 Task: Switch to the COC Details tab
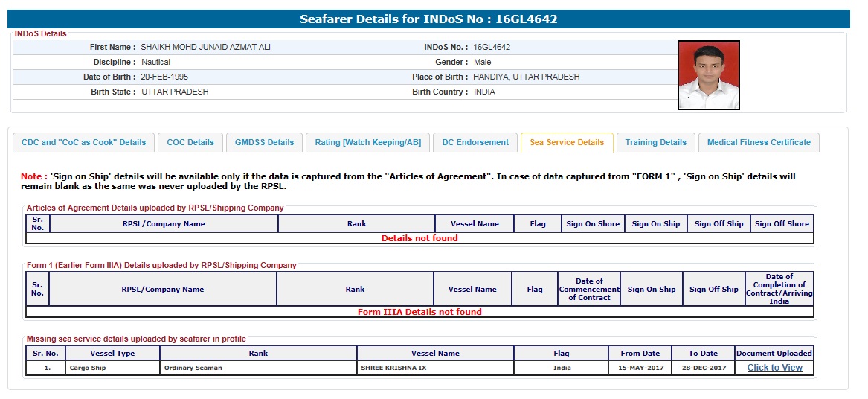190,142
